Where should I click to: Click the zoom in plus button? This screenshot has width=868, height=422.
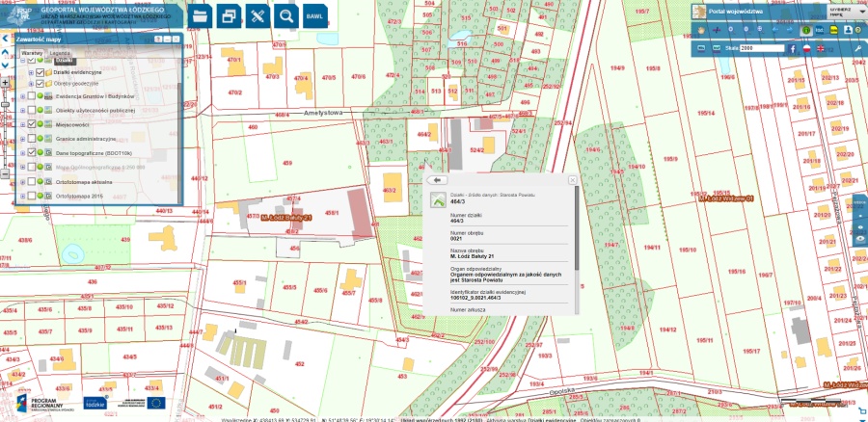coord(5,83)
